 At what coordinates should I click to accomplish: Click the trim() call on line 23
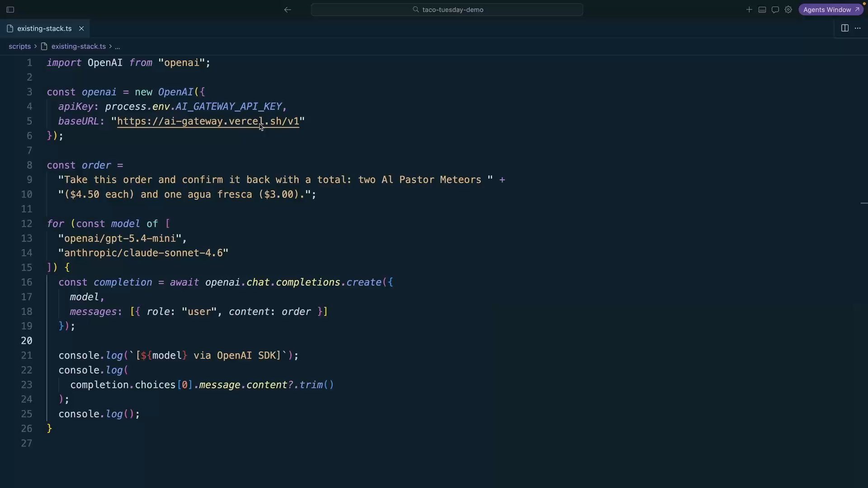[316, 385]
